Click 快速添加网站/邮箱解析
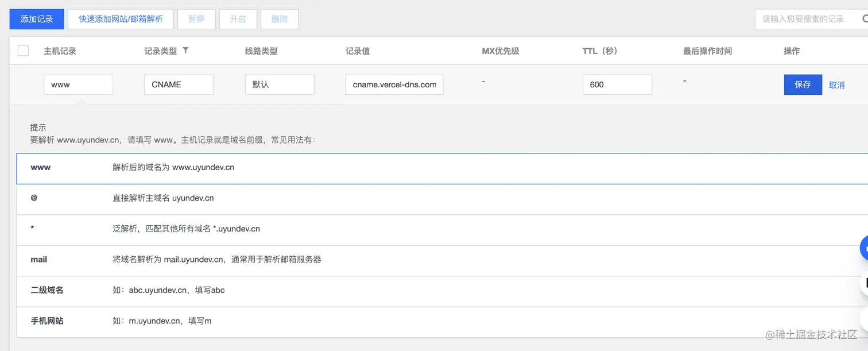The width and height of the screenshot is (868, 351). (x=121, y=19)
